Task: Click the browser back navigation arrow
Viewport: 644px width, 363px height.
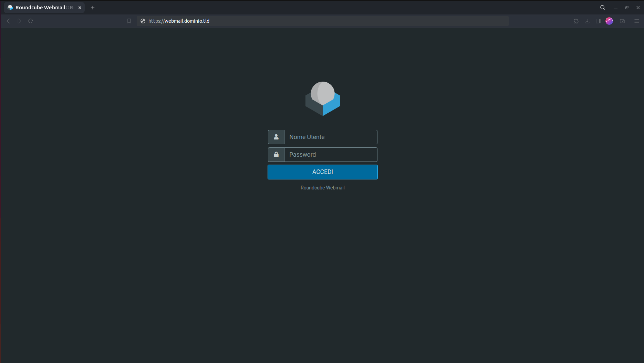Action: 8,21
